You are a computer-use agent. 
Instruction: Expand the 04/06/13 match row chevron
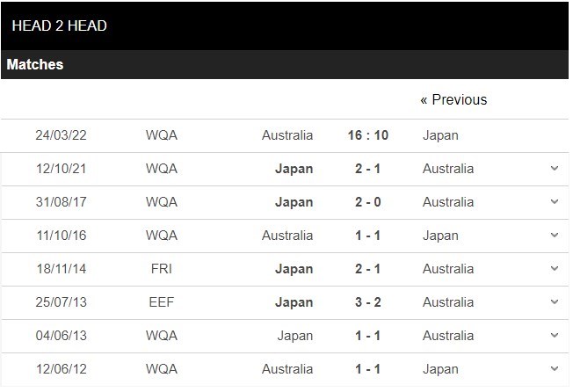tap(555, 336)
